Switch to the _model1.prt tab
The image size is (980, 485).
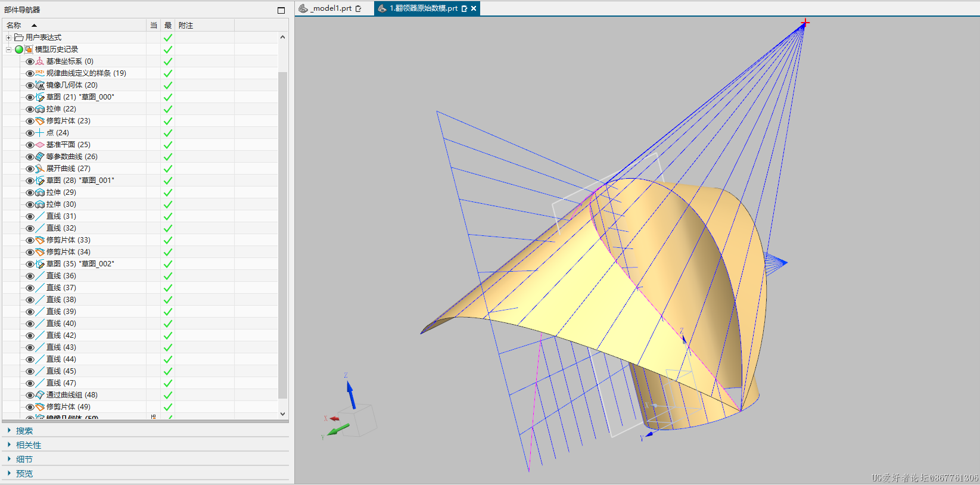pyautogui.click(x=331, y=8)
